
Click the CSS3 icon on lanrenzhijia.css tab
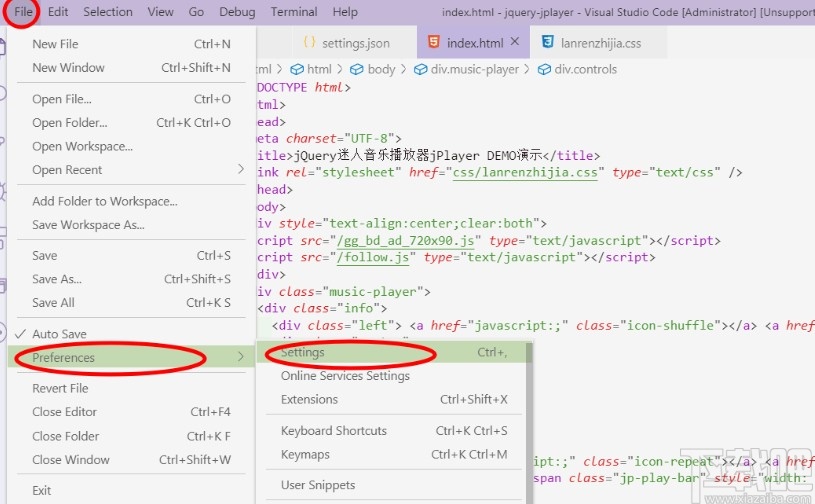tap(547, 42)
